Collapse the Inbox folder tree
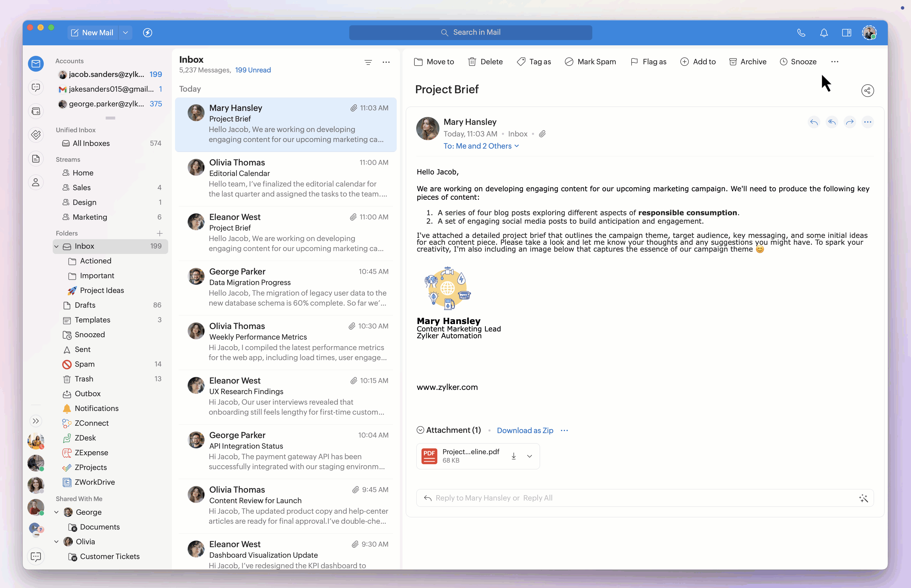Image resolution: width=911 pixels, height=588 pixels. tap(56, 246)
